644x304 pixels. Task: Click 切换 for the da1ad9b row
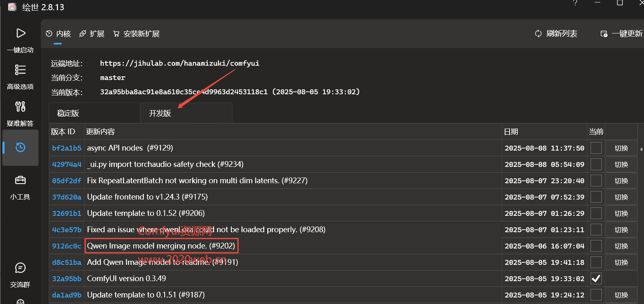(x=621, y=295)
